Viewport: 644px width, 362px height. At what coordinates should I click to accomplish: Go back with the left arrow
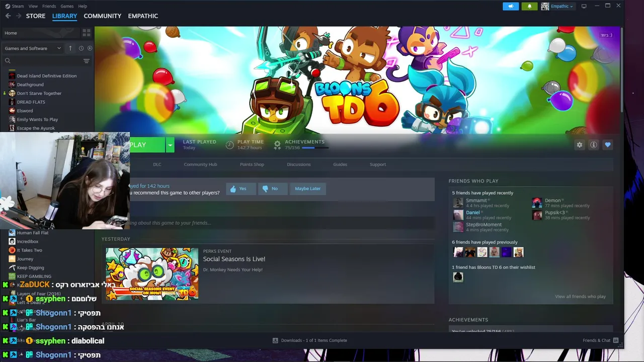click(x=8, y=16)
